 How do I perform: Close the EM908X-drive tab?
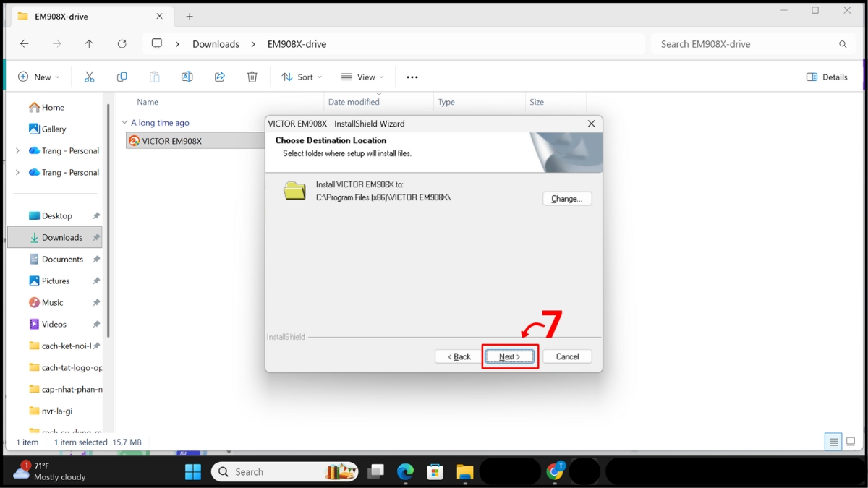[159, 16]
